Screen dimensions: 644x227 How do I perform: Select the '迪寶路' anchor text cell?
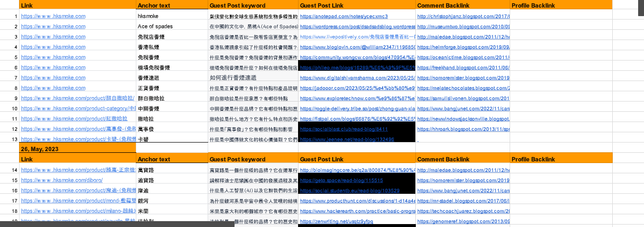point(172,180)
